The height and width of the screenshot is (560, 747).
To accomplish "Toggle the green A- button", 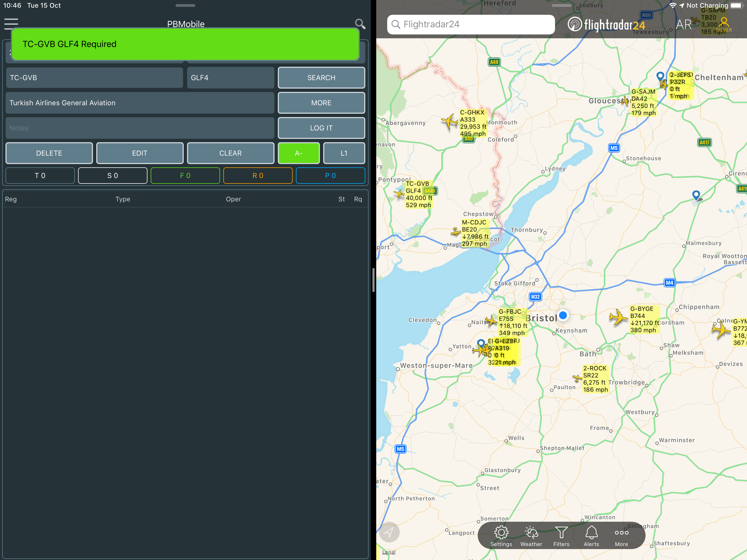I will [x=299, y=153].
